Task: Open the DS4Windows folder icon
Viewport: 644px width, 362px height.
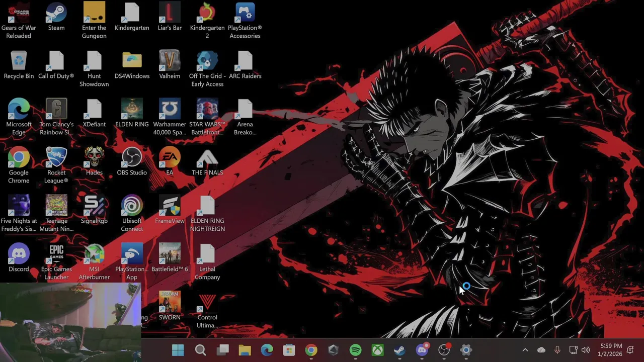Action: pyautogui.click(x=132, y=65)
